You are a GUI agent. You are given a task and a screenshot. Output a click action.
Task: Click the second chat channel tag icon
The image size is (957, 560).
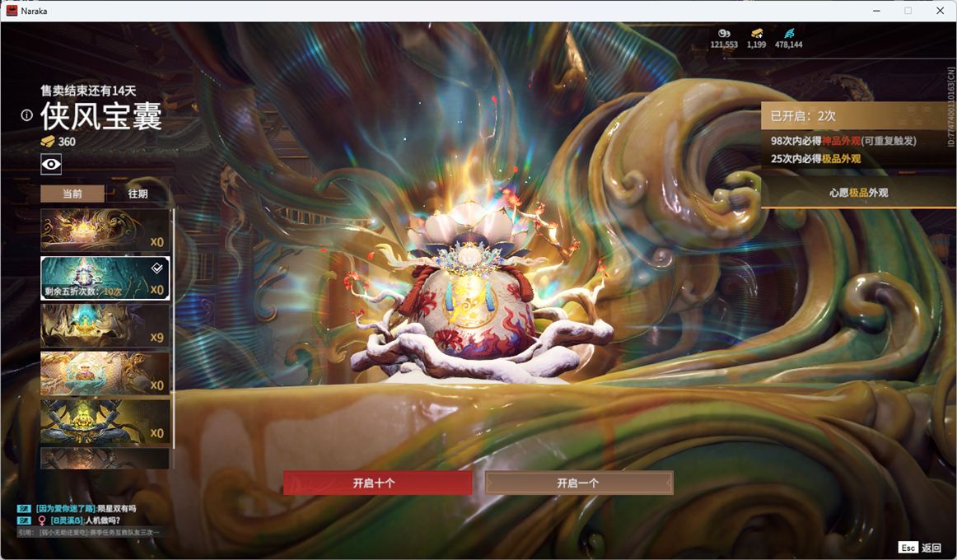pyautogui.click(x=24, y=520)
